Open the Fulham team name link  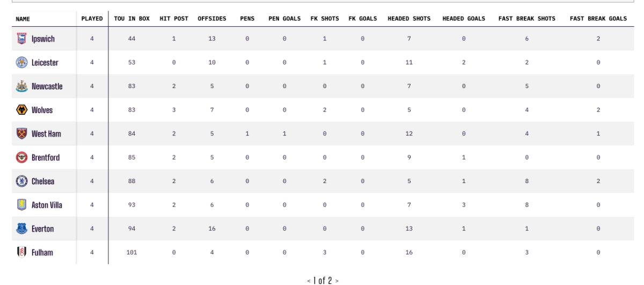coord(42,252)
